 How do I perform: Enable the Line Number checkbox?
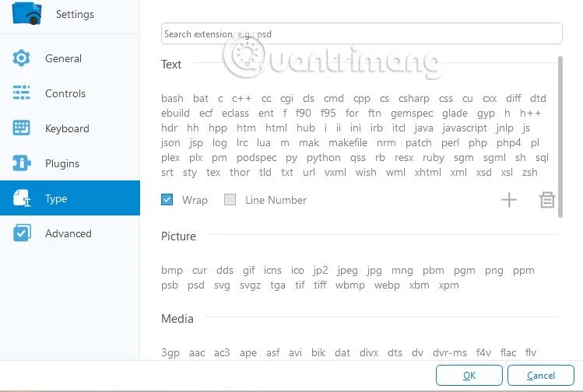(x=230, y=200)
